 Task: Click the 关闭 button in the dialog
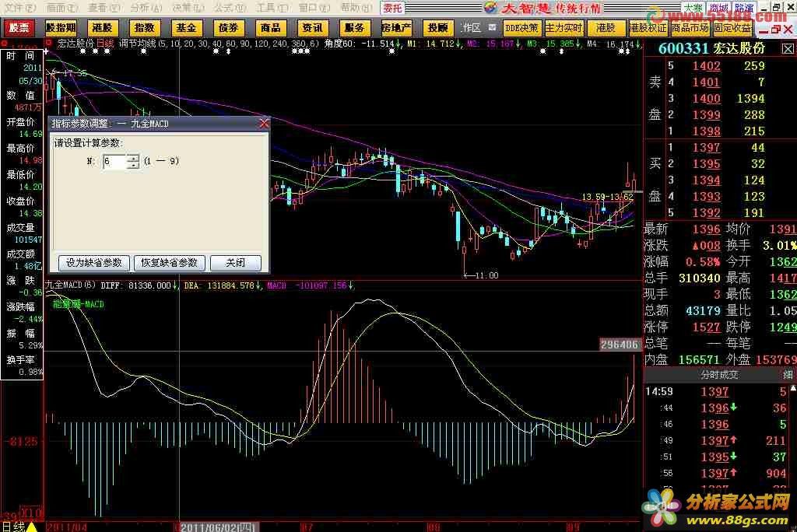[235, 263]
